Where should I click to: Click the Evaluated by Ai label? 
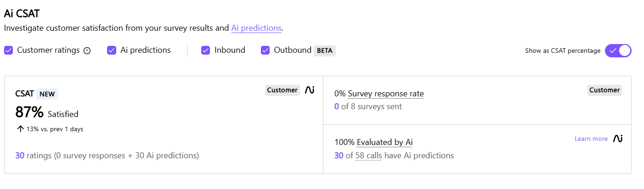pos(385,142)
